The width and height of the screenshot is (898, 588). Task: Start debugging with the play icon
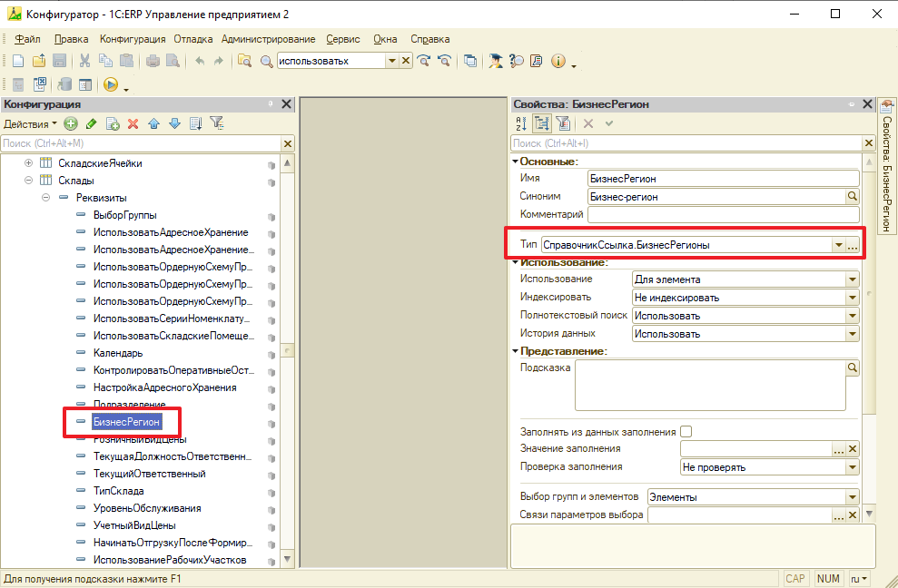(111, 84)
